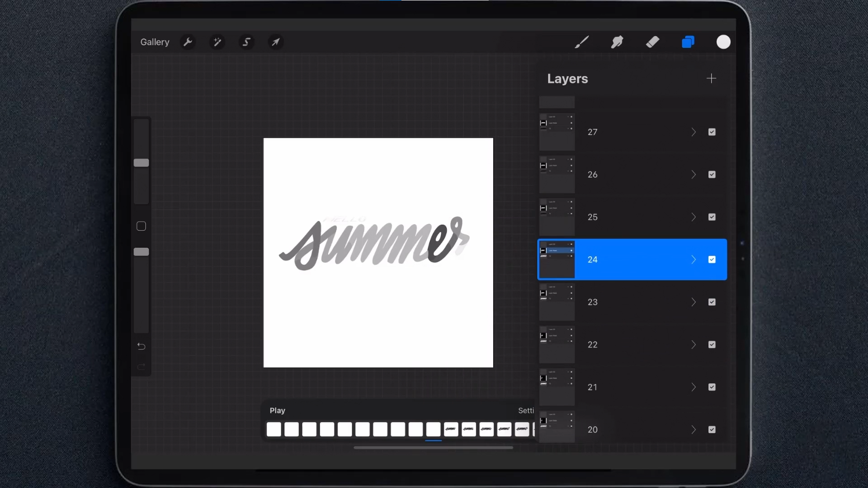
Task: Expand options chevron for layer 24
Action: click(x=694, y=259)
